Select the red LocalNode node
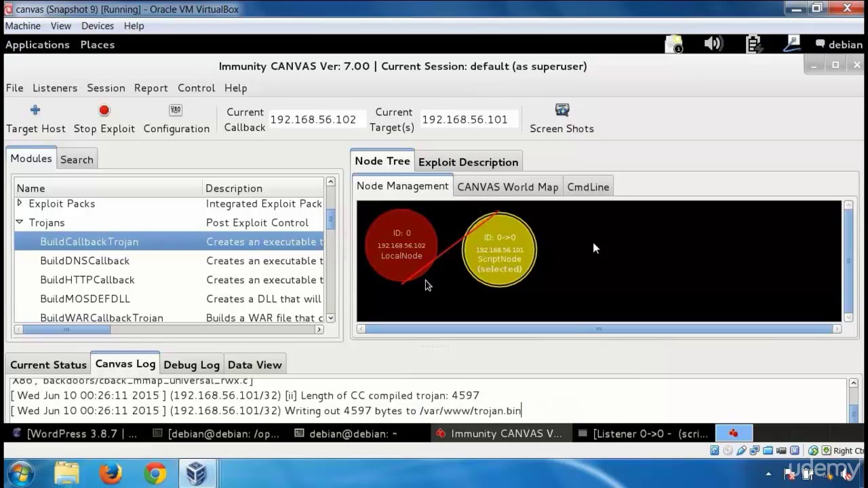The width and height of the screenshot is (868, 488). 401,245
